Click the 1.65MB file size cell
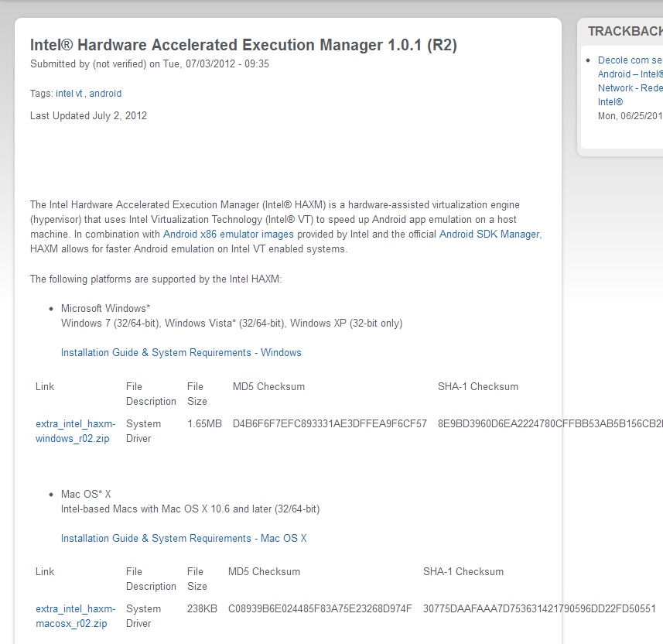Viewport: 663px width, 644px height. (205, 424)
